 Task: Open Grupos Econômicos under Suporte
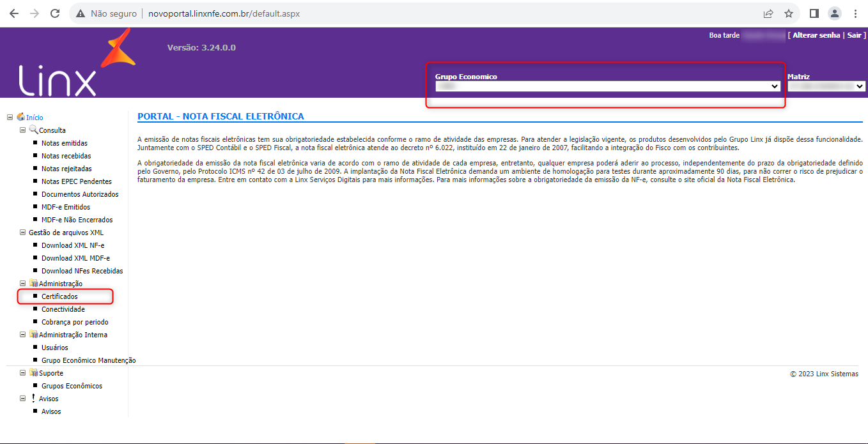click(x=72, y=386)
